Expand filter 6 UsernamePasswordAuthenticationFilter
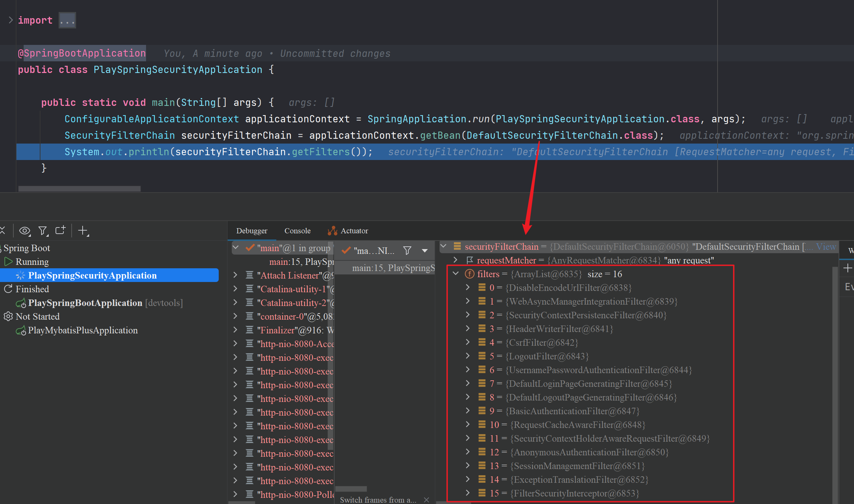The width and height of the screenshot is (854, 504). click(x=468, y=370)
